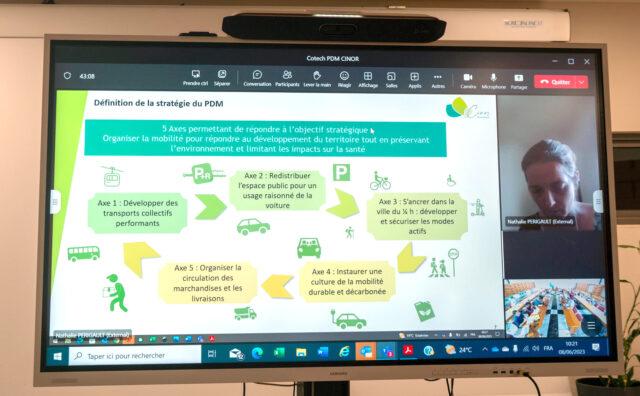Open the notification center icon
Screen dimensions: 640x396
point(596,347)
